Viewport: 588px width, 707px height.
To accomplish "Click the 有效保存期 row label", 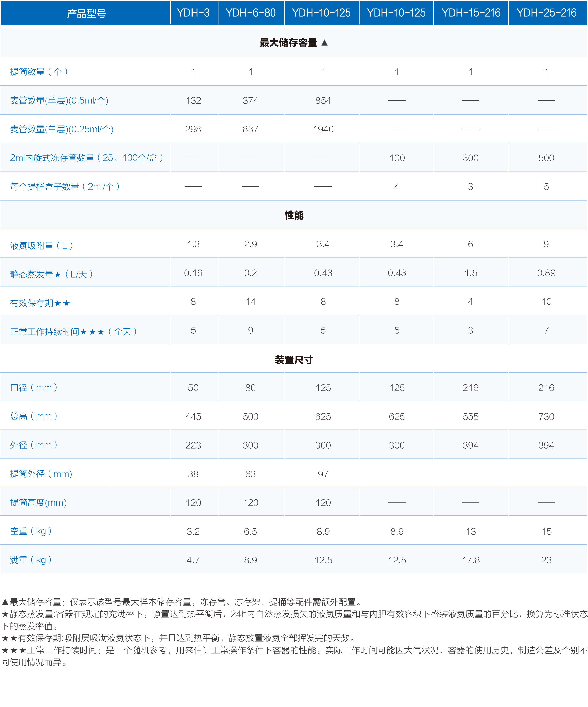I will click(x=40, y=303).
